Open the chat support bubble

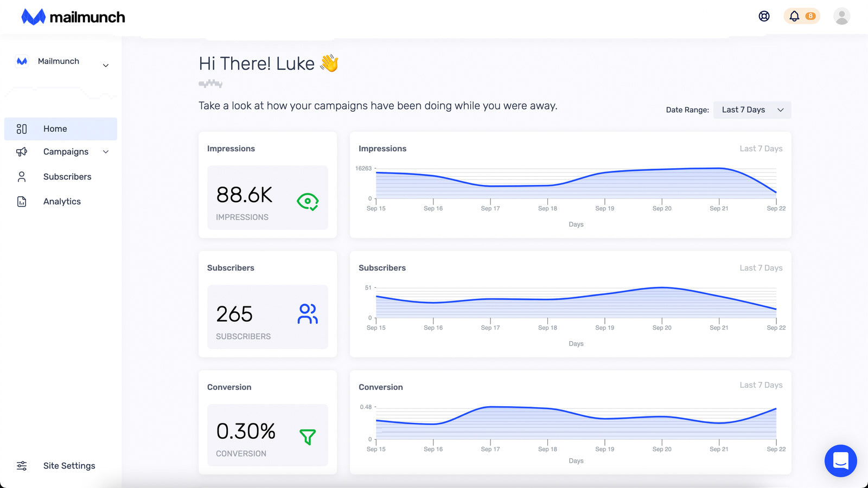[840, 461]
